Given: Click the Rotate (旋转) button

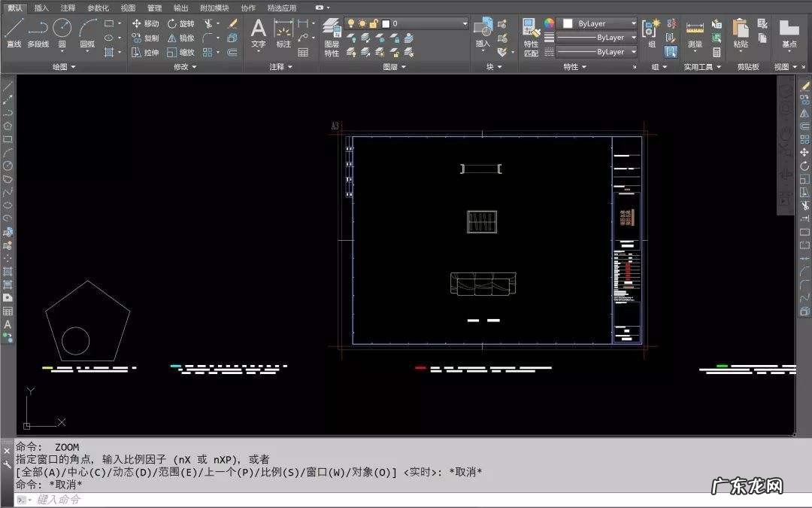Looking at the screenshot, I should (x=180, y=23).
